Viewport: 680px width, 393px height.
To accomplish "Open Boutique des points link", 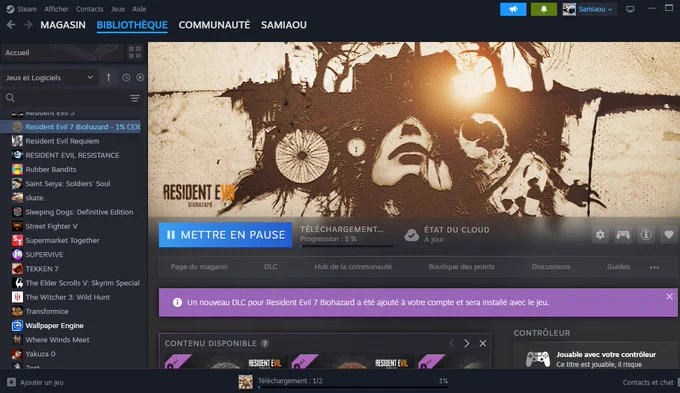I will [x=461, y=267].
